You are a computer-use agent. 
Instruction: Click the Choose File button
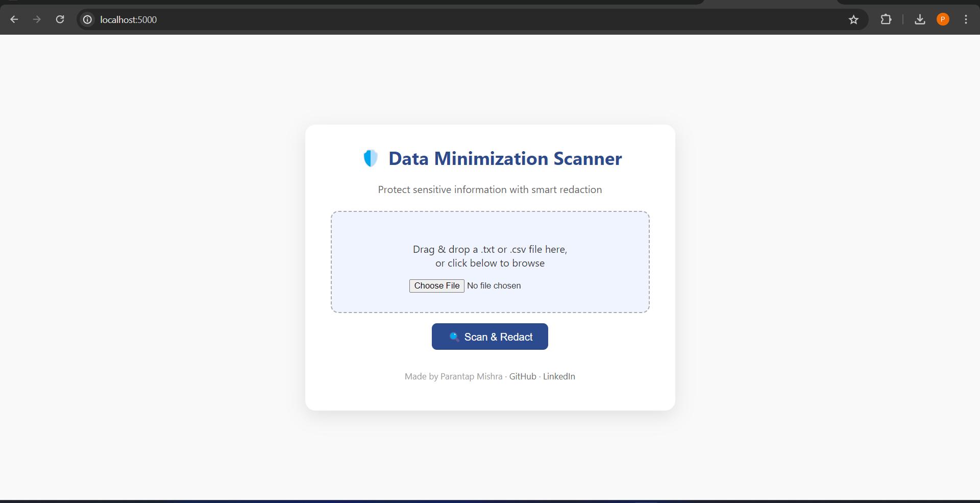[436, 286]
